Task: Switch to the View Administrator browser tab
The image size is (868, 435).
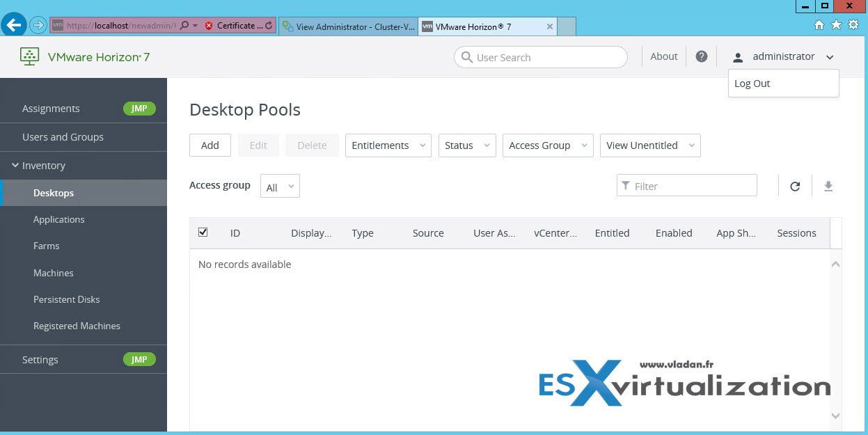Action: [348, 26]
